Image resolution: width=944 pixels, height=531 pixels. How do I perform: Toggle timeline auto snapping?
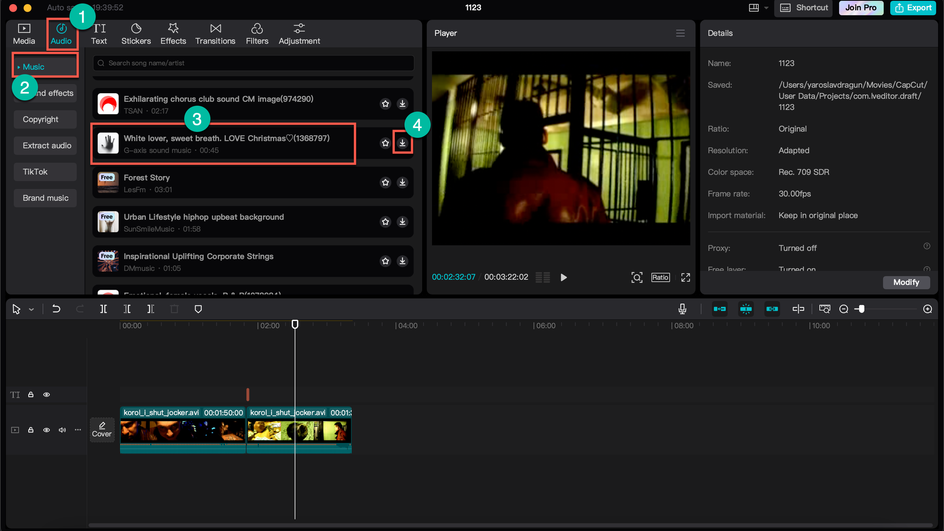(x=746, y=309)
